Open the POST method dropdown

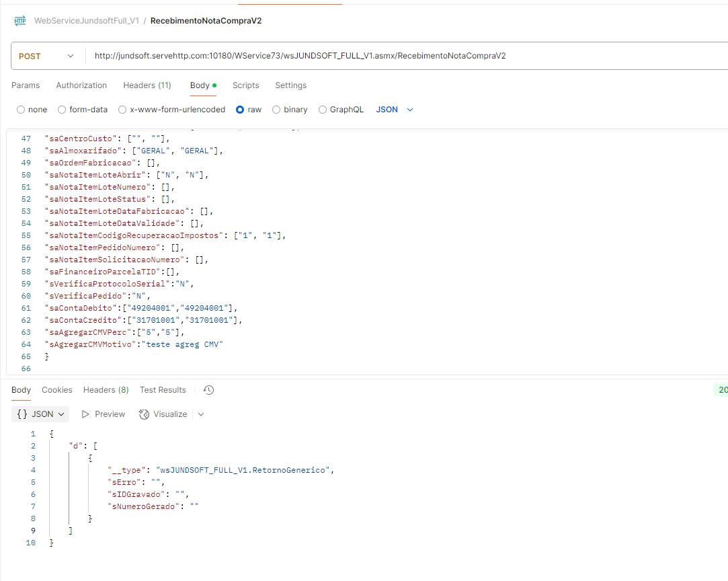[46, 56]
